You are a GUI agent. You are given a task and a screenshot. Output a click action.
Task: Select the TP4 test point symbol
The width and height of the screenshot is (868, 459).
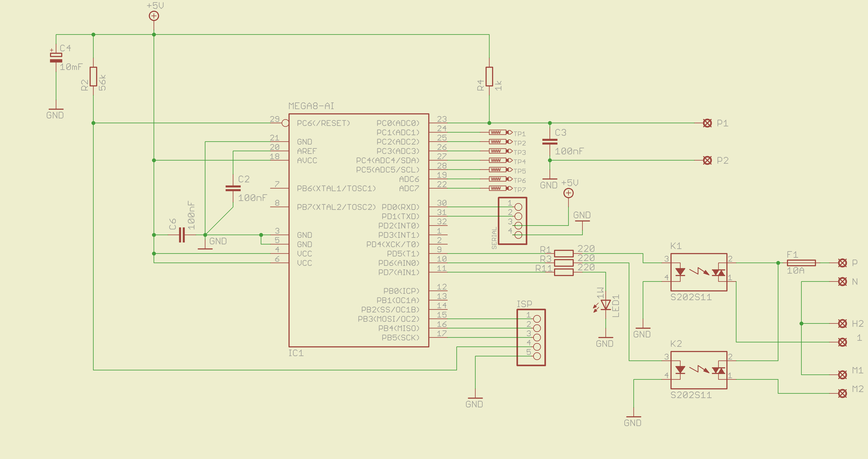pyautogui.click(x=501, y=160)
